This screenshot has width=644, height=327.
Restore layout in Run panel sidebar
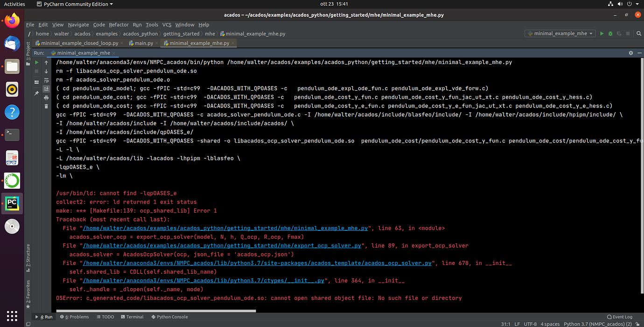(37, 81)
